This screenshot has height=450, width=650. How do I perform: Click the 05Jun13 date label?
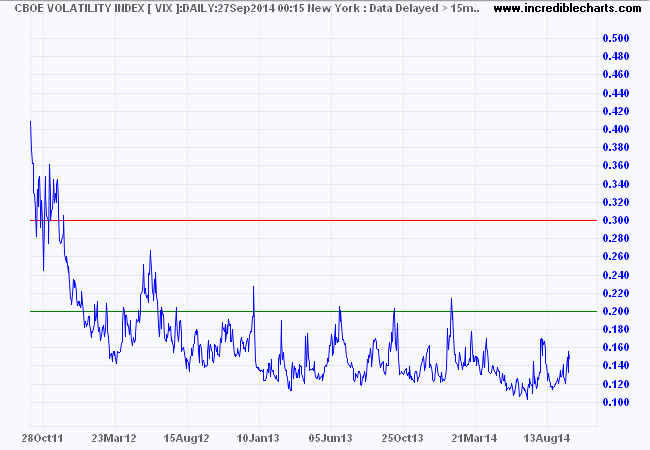[x=330, y=438]
